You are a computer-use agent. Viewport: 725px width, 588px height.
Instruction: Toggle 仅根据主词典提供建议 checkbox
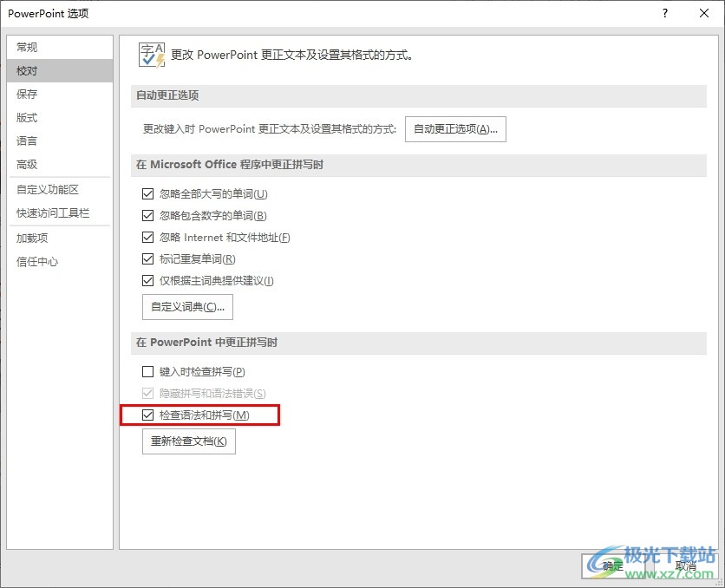tap(148, 281)
